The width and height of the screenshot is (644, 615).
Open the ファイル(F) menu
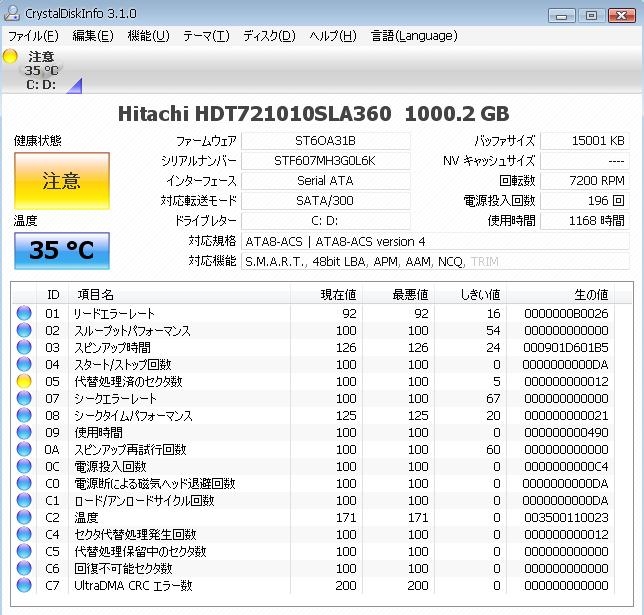[x=33, y=36]
